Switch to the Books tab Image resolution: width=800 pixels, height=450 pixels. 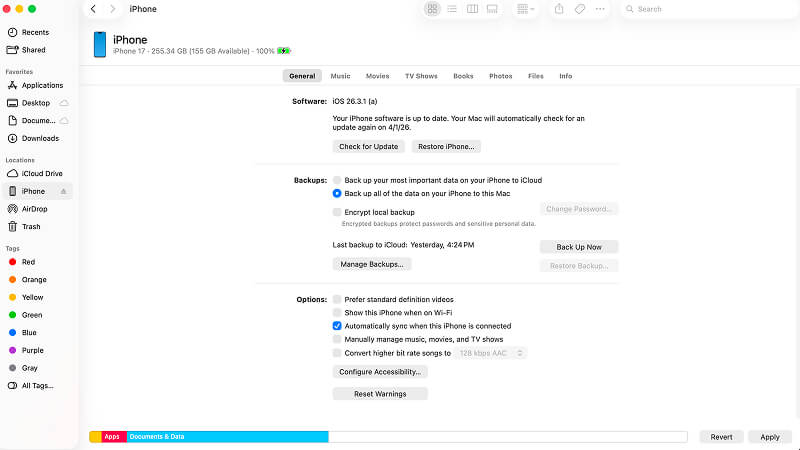463,76
